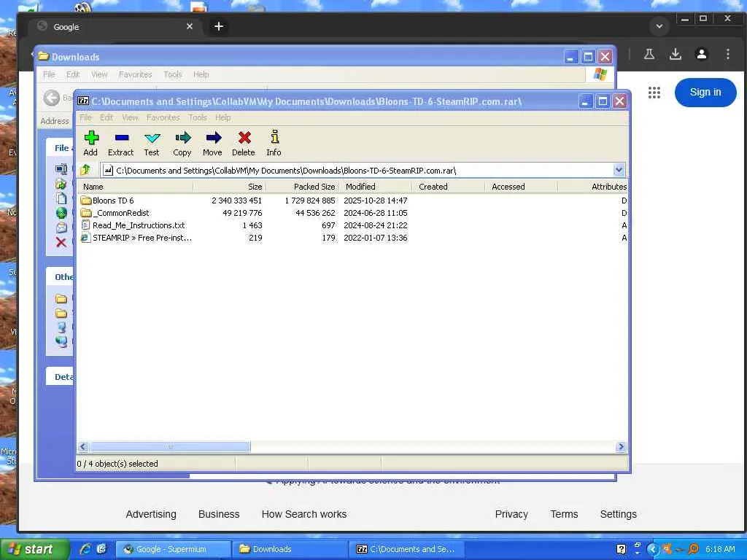Click the 2 340 333 451 size value
Viewport: 747px width, 560px height.
tap(237, 201)
